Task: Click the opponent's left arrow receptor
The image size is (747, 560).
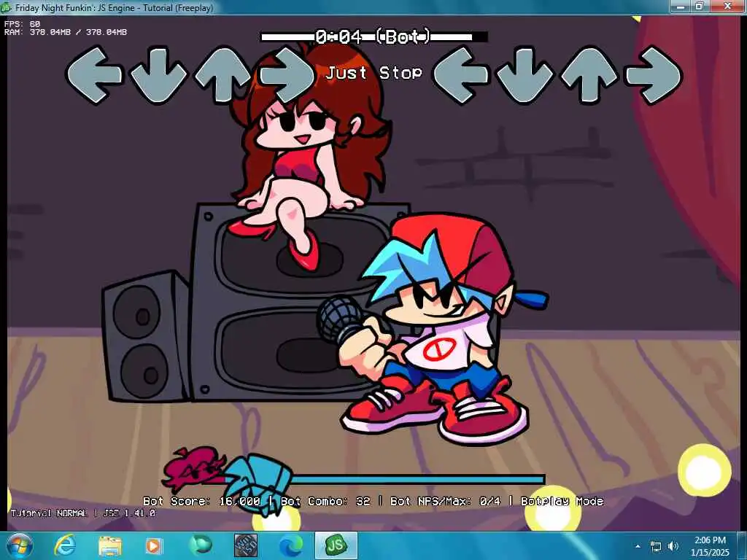Action: 94,75
